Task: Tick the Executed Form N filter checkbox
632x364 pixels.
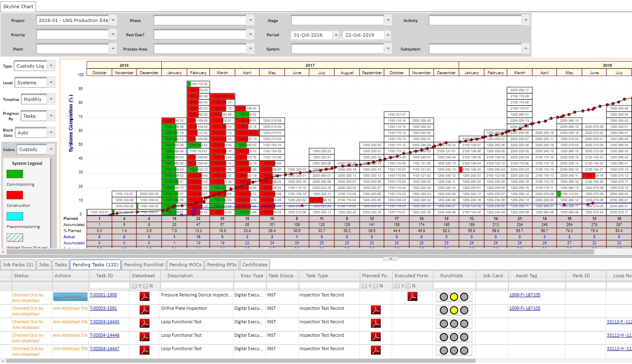Action: coord(408,286)
